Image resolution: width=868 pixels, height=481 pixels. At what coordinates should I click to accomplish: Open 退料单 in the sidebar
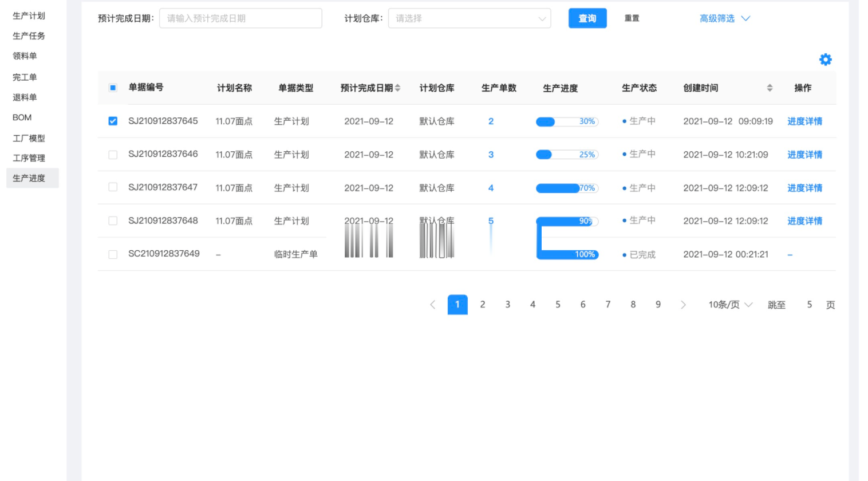pos(25,97)
